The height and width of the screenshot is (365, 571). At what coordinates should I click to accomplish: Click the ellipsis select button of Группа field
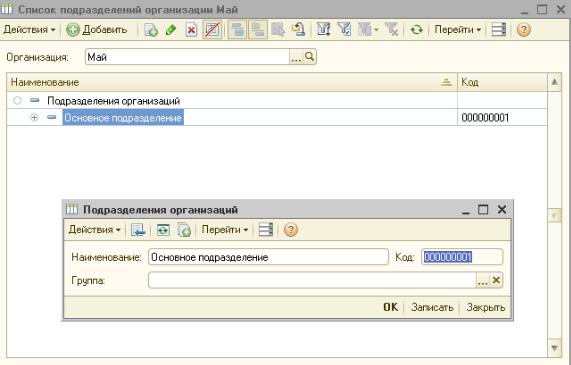[483, 280]
